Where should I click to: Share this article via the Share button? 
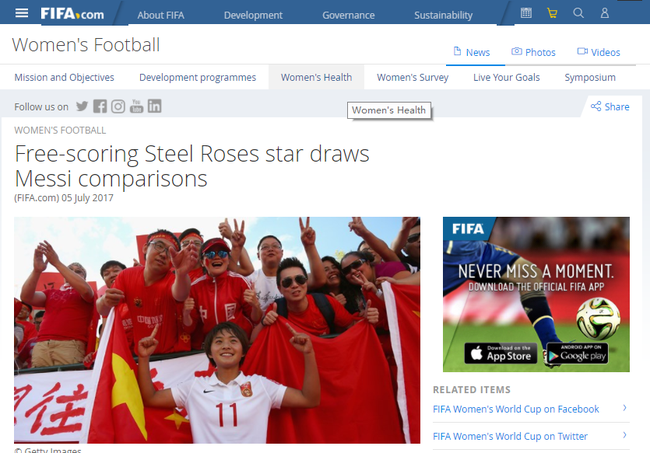(610, 107)
